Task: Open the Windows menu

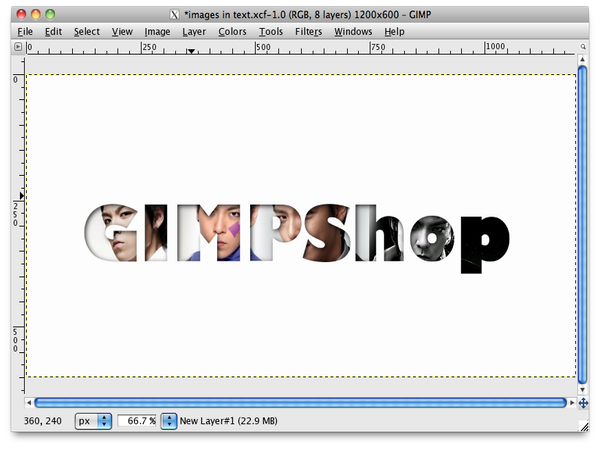Action: (x=353, y=31)
